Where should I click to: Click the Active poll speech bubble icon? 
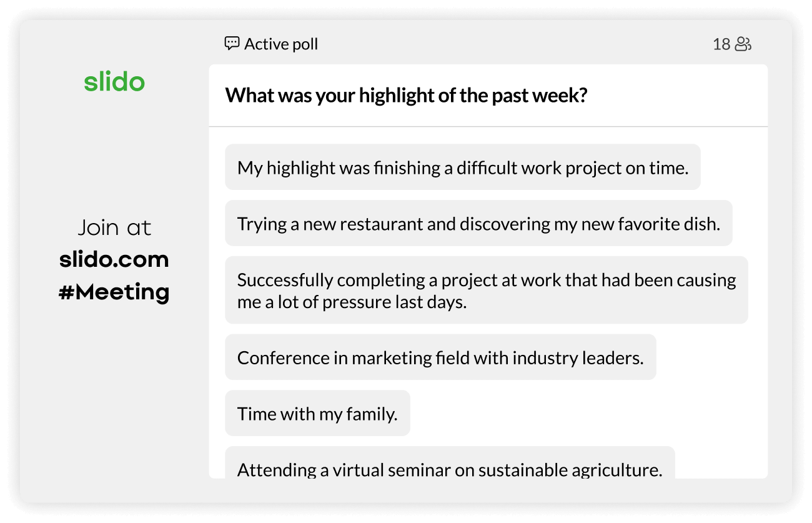[232, 44]
